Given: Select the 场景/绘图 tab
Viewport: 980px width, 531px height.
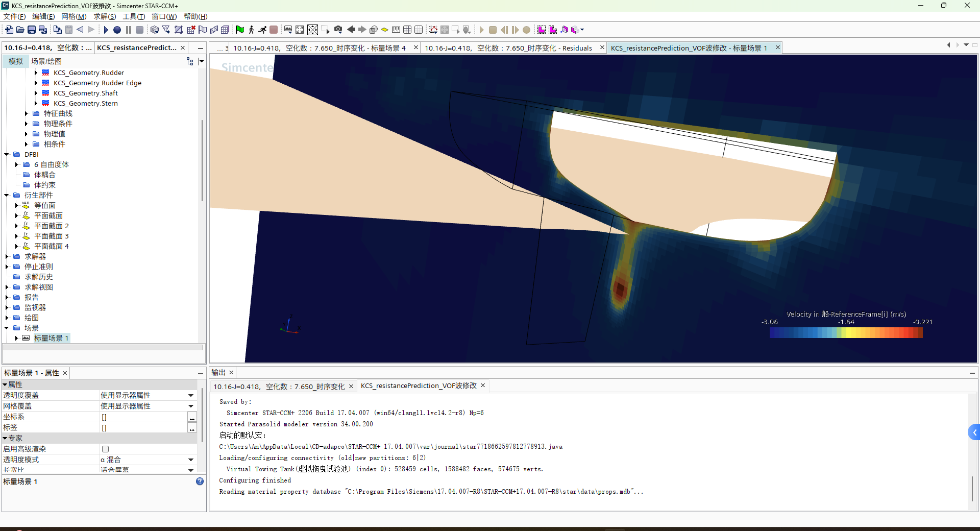Looking at the screenshot, I should 46,61.
